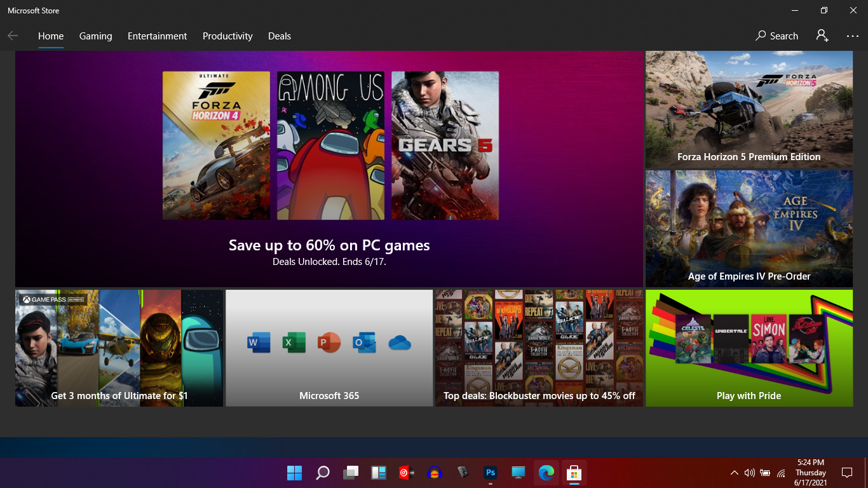Go back with the back arrow
The image size is (868, 488).
13,36
